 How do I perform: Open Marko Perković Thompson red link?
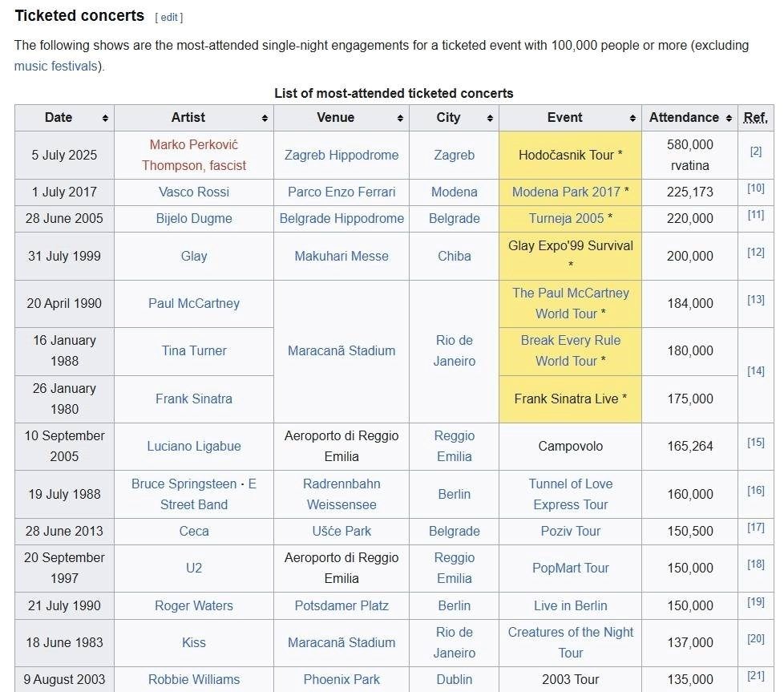[x=193, y=145]
